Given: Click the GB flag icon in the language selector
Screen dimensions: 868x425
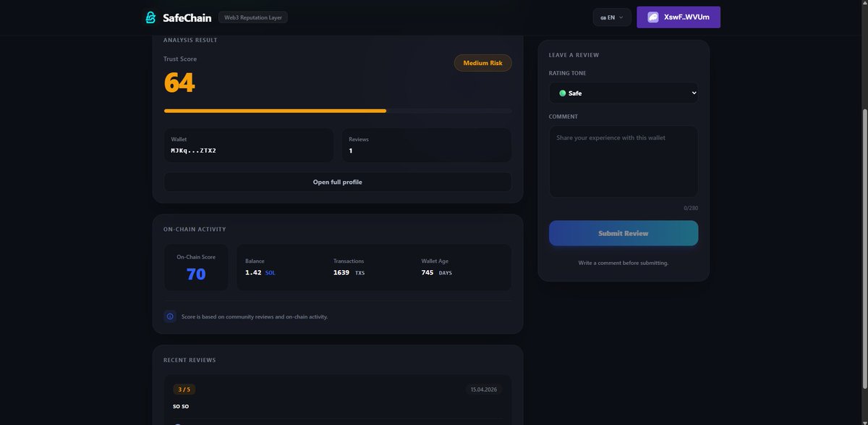Looking at the screenshot, I should pyautogui.click(x=603, y=17).
